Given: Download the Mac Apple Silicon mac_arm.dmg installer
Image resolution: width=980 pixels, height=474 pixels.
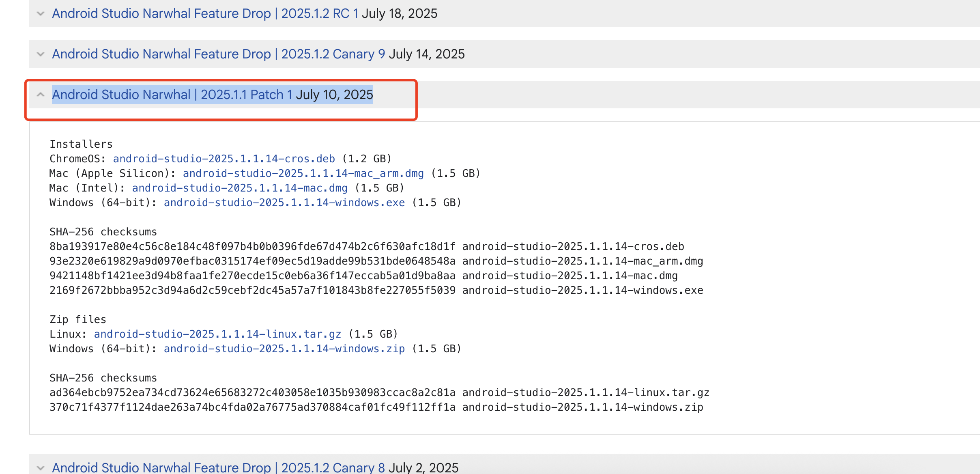Looking at the screenshot, I should point(303,173).
